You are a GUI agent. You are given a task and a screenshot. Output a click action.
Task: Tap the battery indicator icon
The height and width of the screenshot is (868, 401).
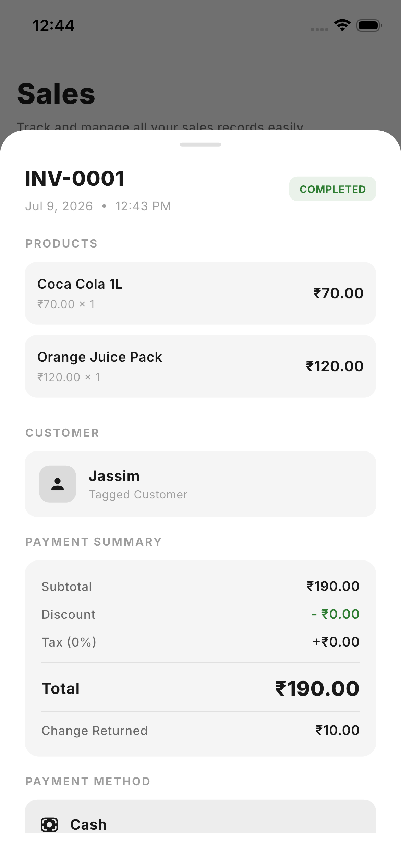pos(369,25)
